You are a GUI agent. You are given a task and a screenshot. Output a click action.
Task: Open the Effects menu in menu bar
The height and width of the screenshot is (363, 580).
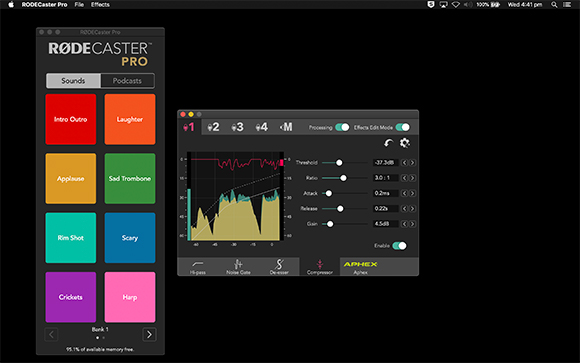tap(100, 4)
